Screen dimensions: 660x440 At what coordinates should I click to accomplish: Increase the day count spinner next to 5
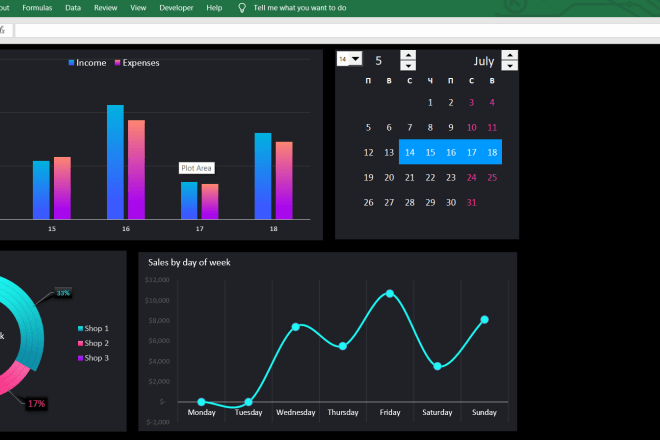(408, 55)
